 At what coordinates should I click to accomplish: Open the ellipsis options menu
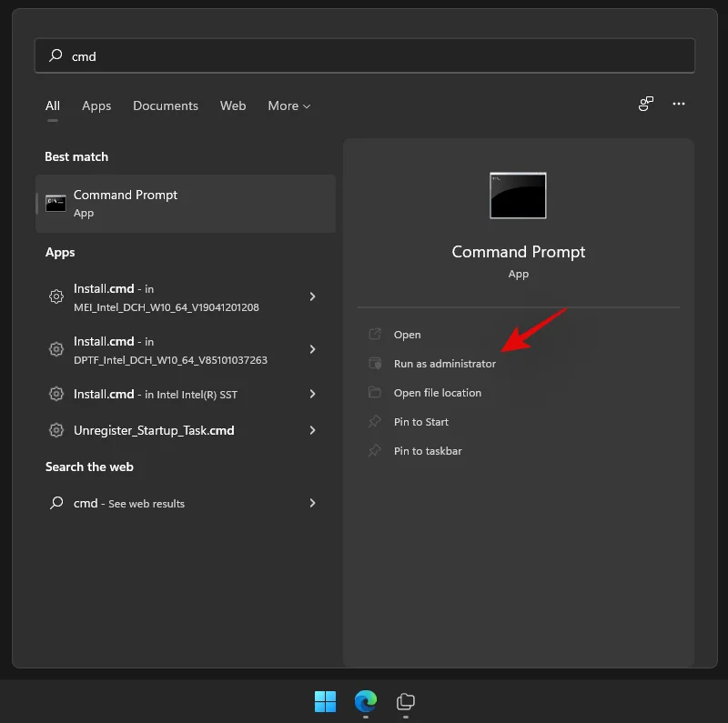(x=679, y=104)
